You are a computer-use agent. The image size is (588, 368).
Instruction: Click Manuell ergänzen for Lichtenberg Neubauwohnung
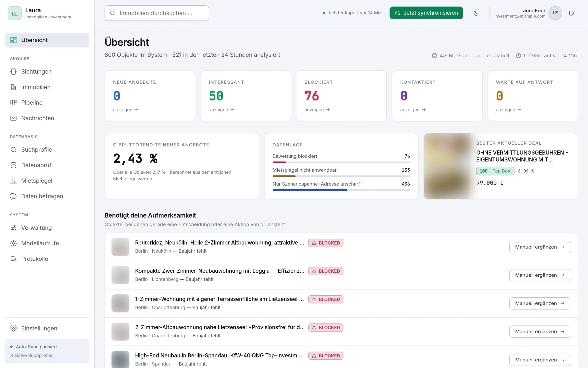(x=540, y=275)
